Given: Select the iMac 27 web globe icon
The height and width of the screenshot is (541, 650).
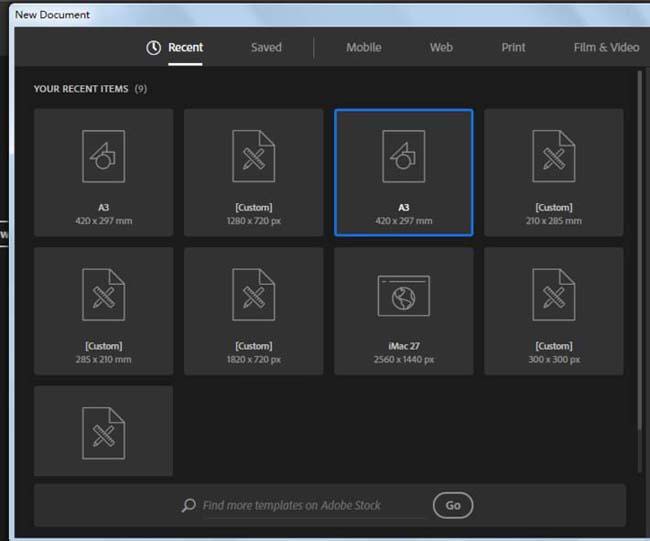Looking at the screenshot, I should 404,296.
